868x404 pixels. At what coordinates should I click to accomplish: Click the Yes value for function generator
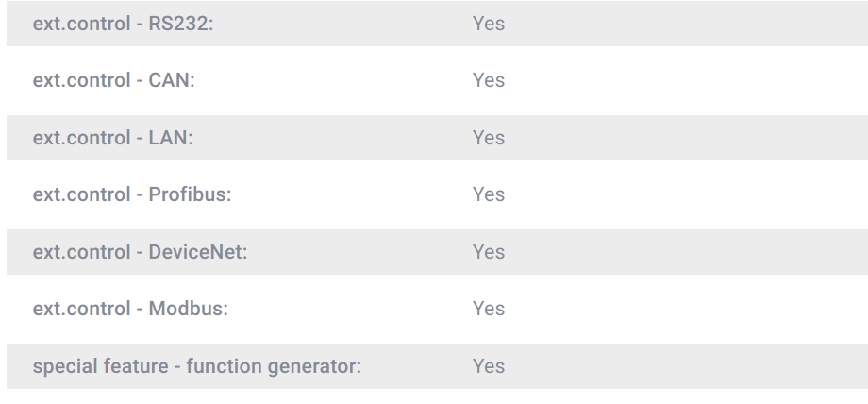point(489,366)
